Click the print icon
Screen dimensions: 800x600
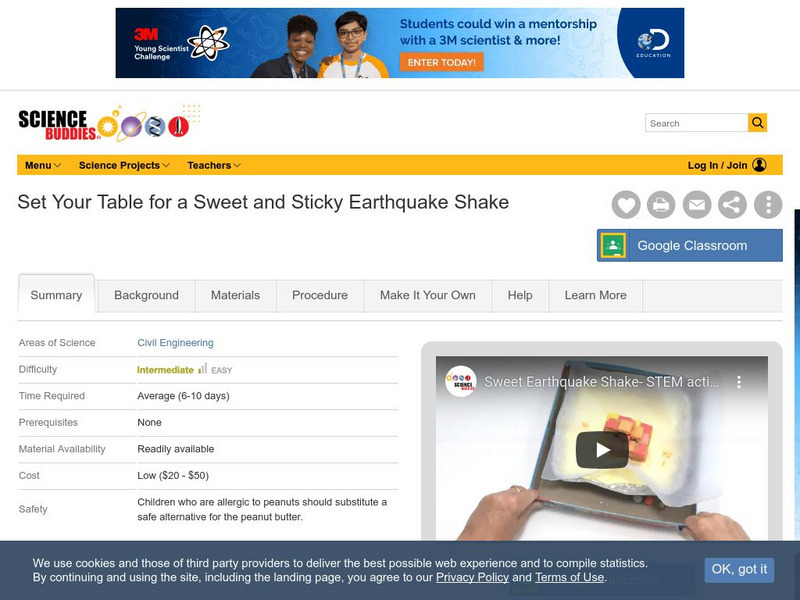[661, 205]
